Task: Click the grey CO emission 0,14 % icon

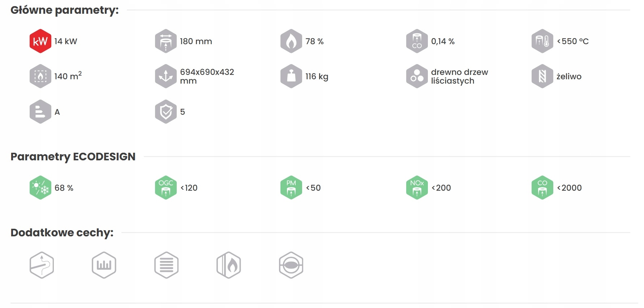Action: 417,41
